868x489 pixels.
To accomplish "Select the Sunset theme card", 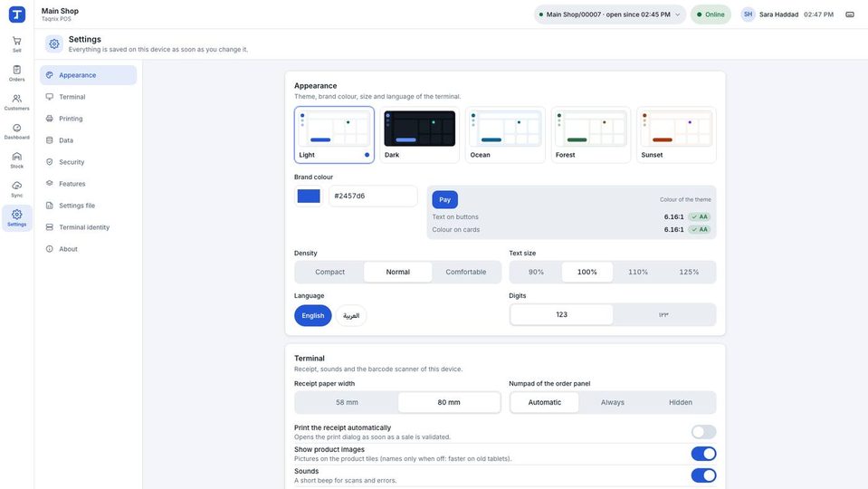I will tap(676, 135).
